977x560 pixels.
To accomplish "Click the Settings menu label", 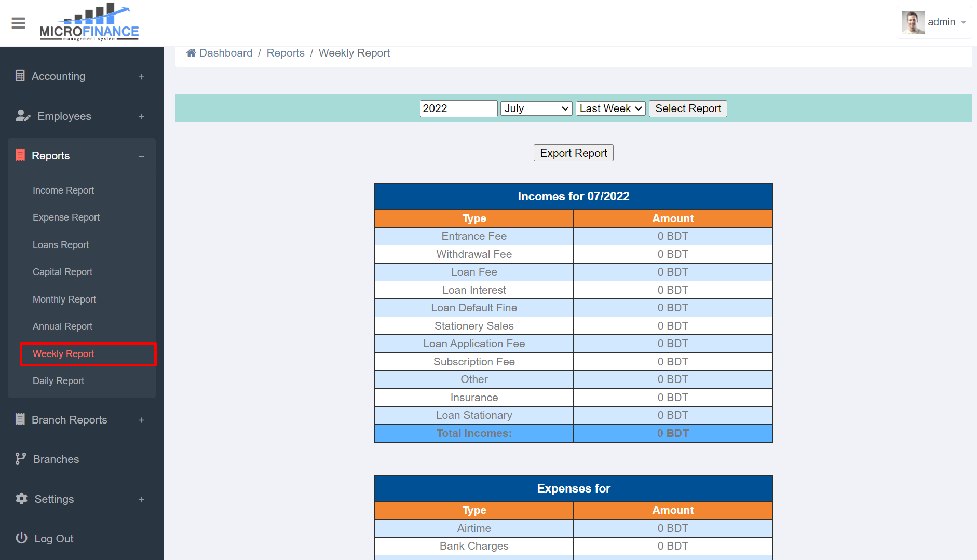I will pyautogui.click(x=54, y=499).
